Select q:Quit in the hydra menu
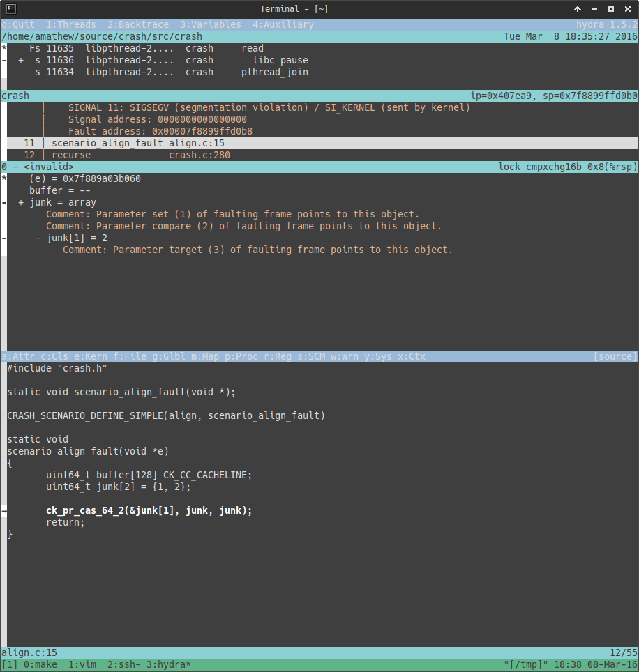Screen dimensions: 639x672 pos(18,24)
